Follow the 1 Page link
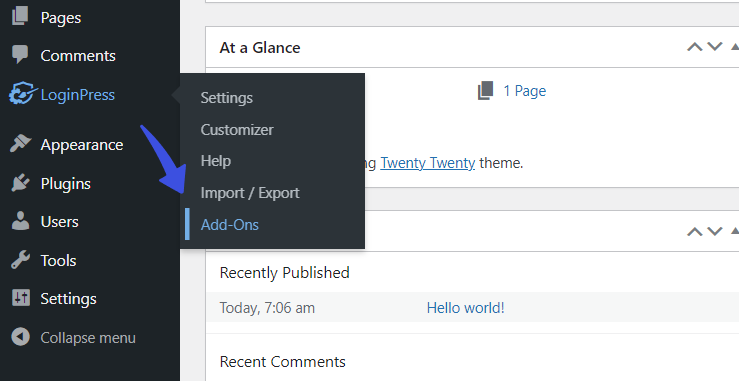This screenshot has width=739, height=381. click(x=525, y=91)
